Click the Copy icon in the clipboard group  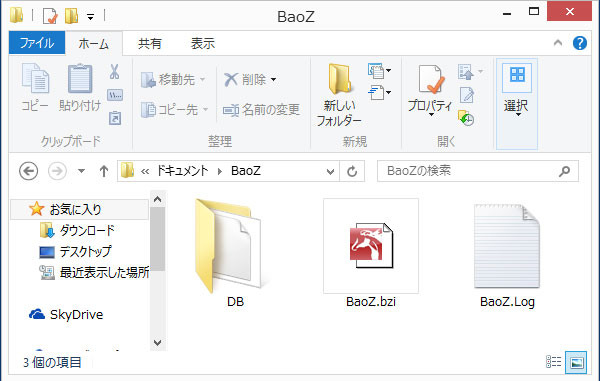(x=35, y=78)
